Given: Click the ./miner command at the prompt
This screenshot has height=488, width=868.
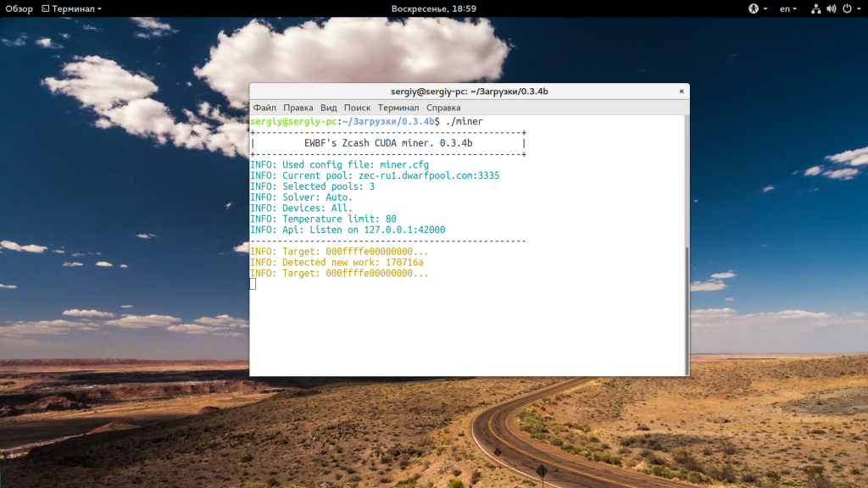Looking at the screenshot, I should pos(464,122).
